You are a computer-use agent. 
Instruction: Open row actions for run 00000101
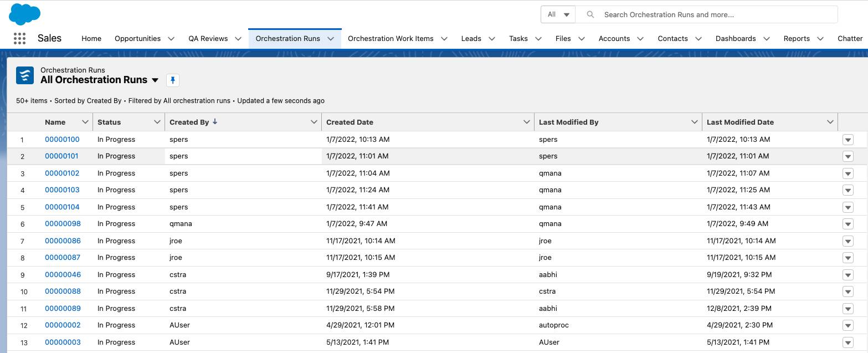coord(848,156)
